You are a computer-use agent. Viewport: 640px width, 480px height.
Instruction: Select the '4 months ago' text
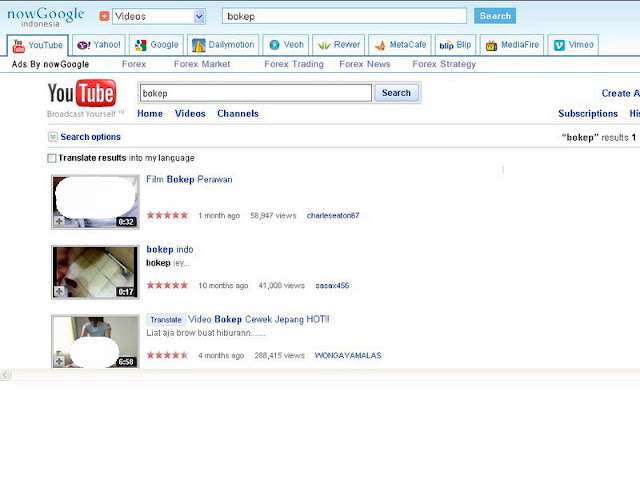point(221,356)
